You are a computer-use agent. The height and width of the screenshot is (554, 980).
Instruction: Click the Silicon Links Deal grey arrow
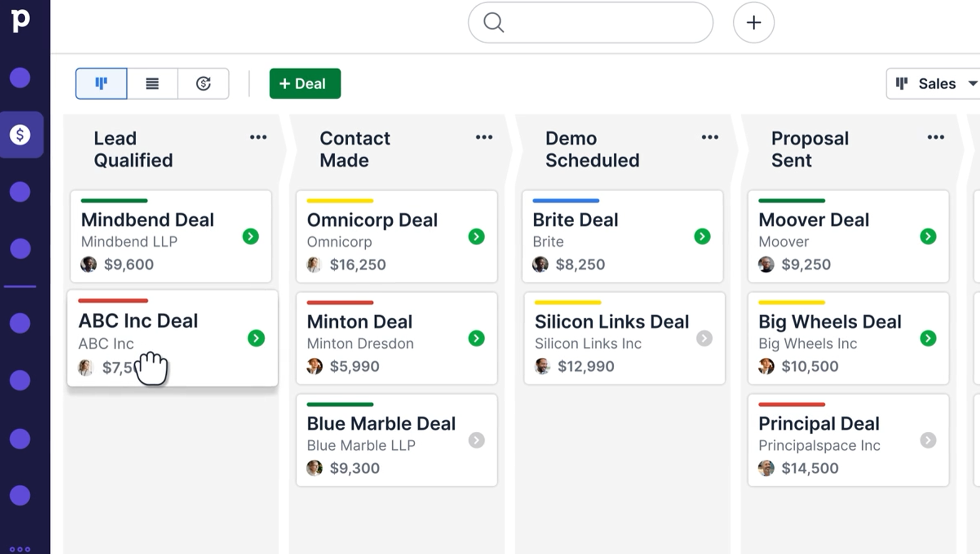(x=704, y=338)
